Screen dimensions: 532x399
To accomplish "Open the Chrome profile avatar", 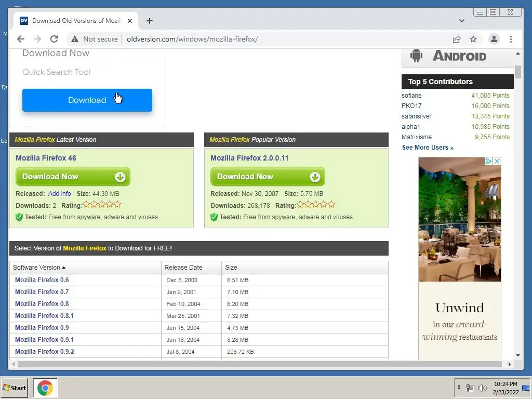I will (494, 39).
